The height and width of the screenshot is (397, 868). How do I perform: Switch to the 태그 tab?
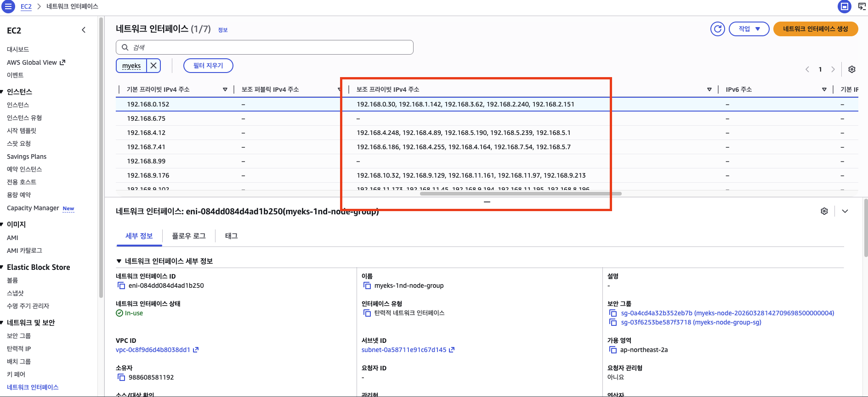click(x=231, y=236)
